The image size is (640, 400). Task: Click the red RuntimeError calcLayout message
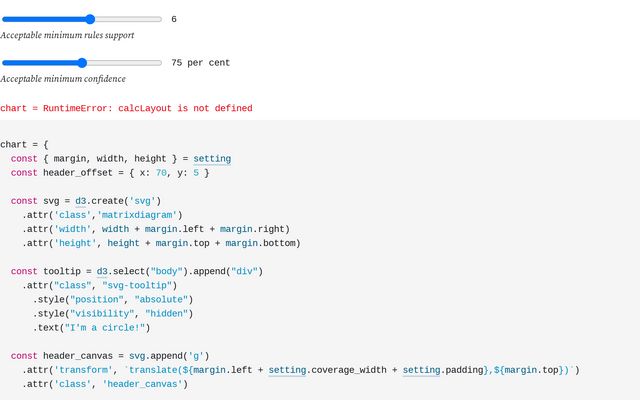[126, 108]
